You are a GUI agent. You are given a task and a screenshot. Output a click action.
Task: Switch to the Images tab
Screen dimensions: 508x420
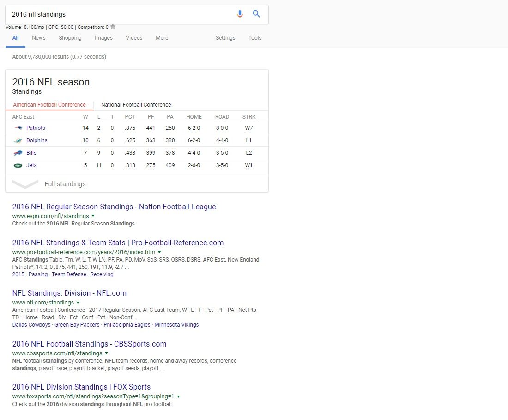click(x=103, y=37)
